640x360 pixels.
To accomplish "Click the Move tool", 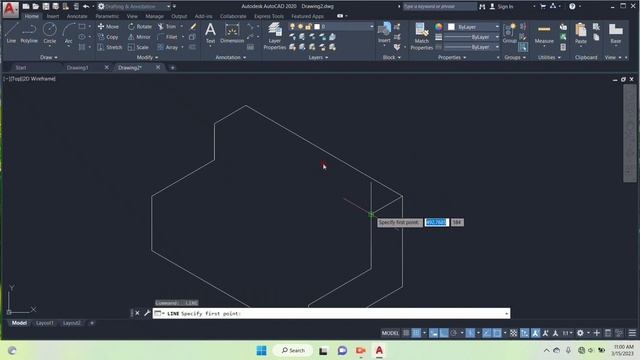I will tap(108, 27).
